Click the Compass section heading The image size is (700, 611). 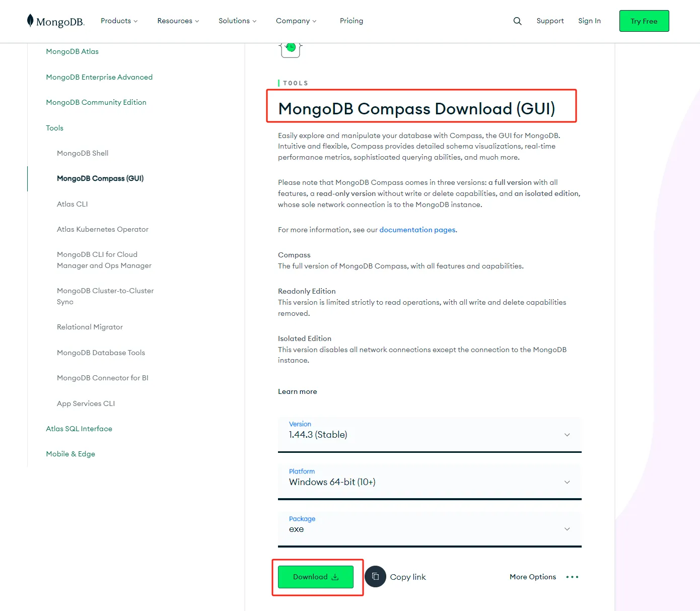294,255
